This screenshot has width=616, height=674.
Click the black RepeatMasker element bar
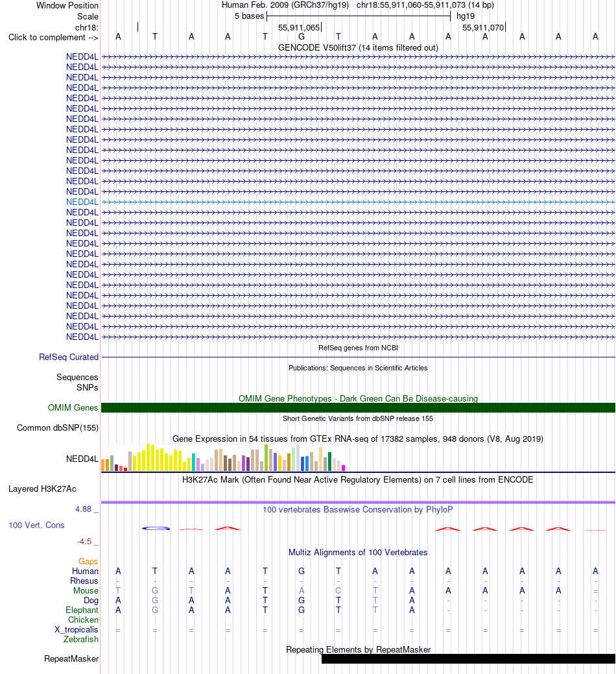coord(468,658)
